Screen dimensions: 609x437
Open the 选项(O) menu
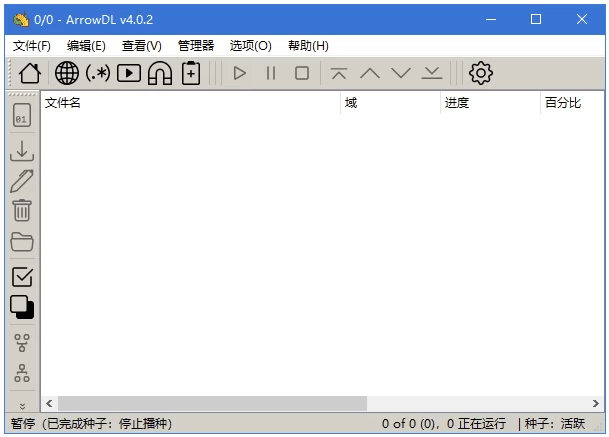pyautogui.click(x=250, y=45)
